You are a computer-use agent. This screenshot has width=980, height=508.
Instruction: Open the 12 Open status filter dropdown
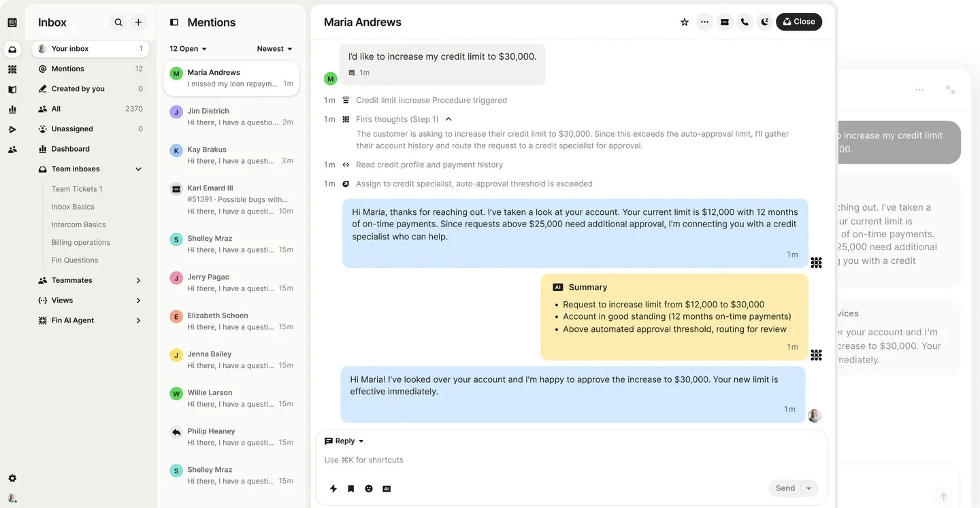[188, 49]
